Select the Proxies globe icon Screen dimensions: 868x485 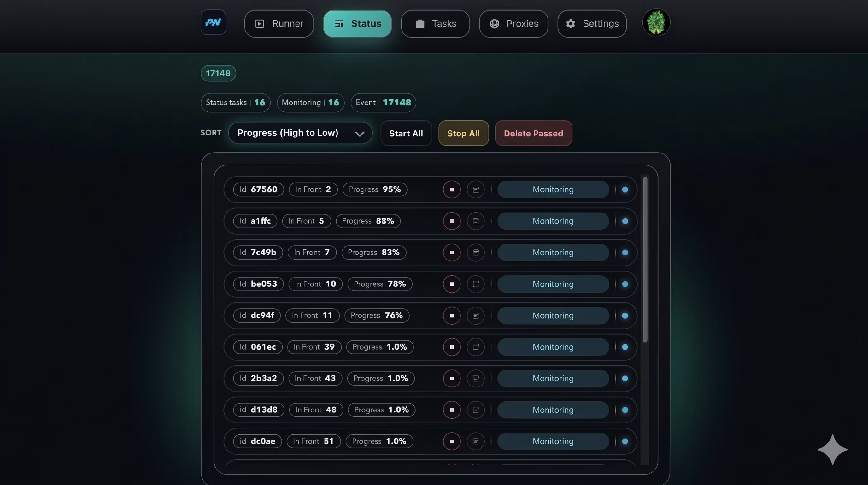[494, 24]
